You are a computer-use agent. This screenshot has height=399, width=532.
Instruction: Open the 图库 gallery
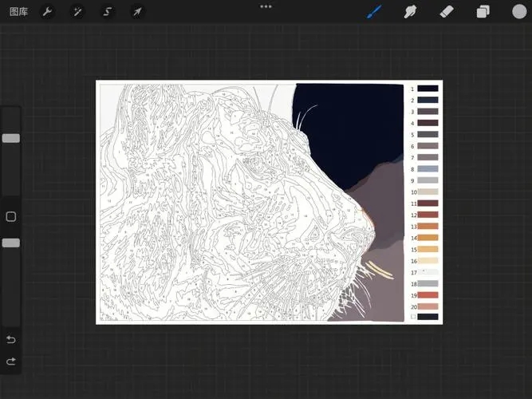(x=18, y=11)
